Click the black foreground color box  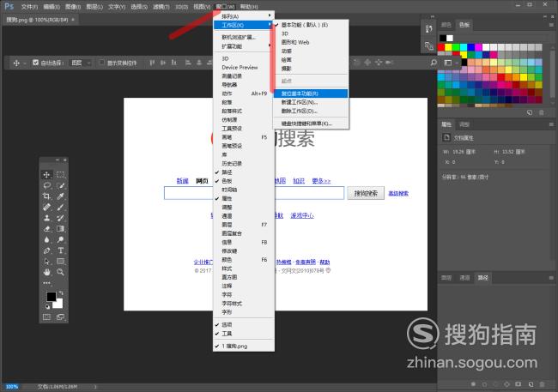pos(51,296)
